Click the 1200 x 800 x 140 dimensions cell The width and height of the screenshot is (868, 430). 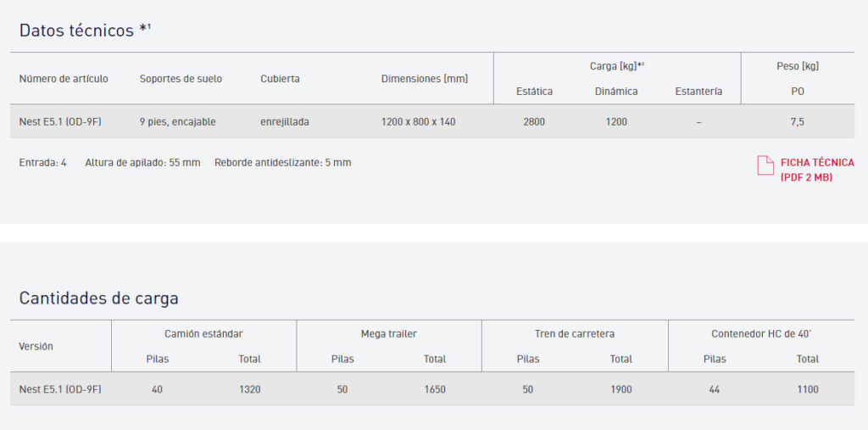pos(418,122)
